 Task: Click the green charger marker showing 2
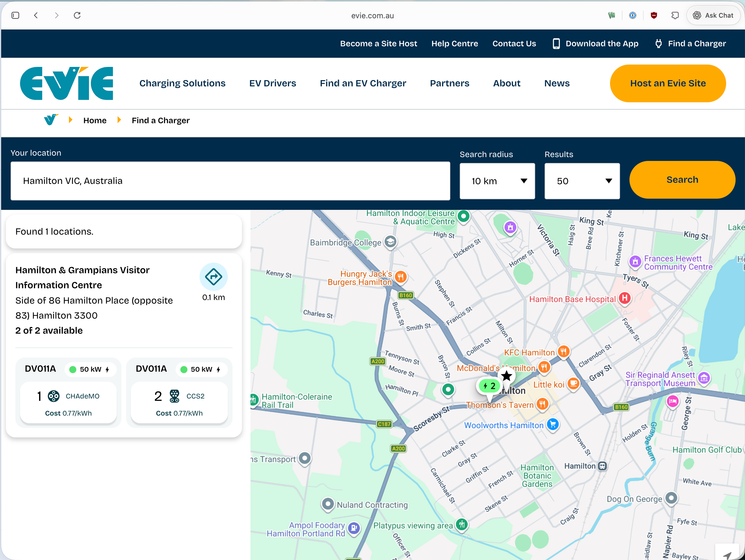tap(489, 386)
